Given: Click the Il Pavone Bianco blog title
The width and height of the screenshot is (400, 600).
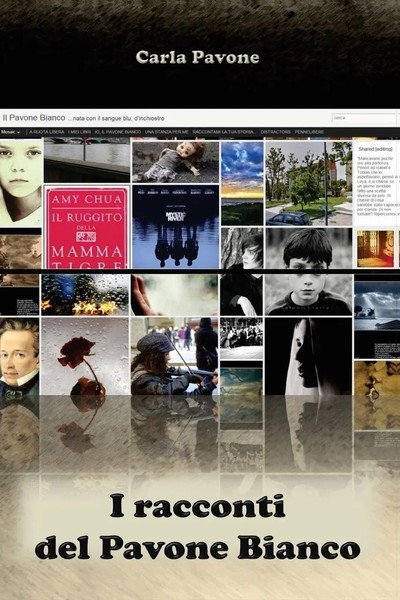Looking at the screenshot, I should click(x=34, y=118).
